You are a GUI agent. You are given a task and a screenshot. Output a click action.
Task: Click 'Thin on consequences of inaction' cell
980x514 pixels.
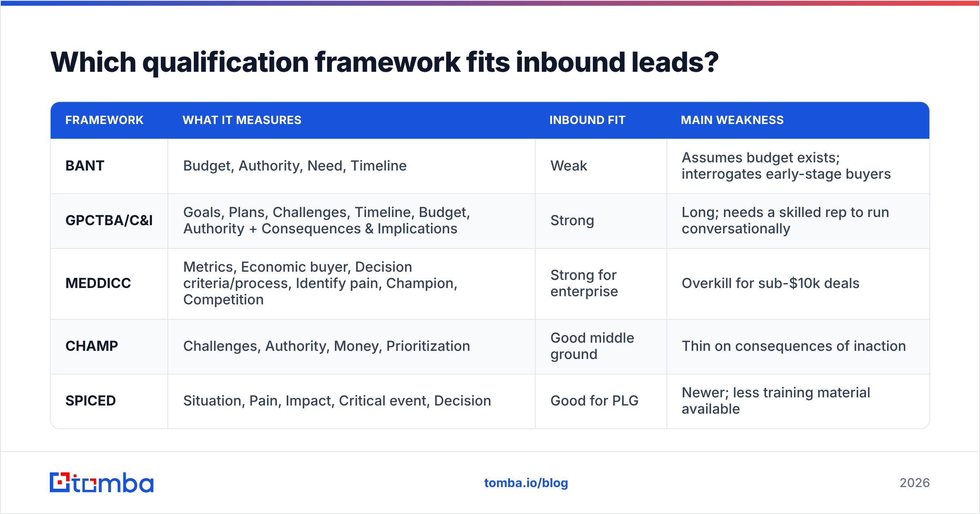[x=798, y=346]
